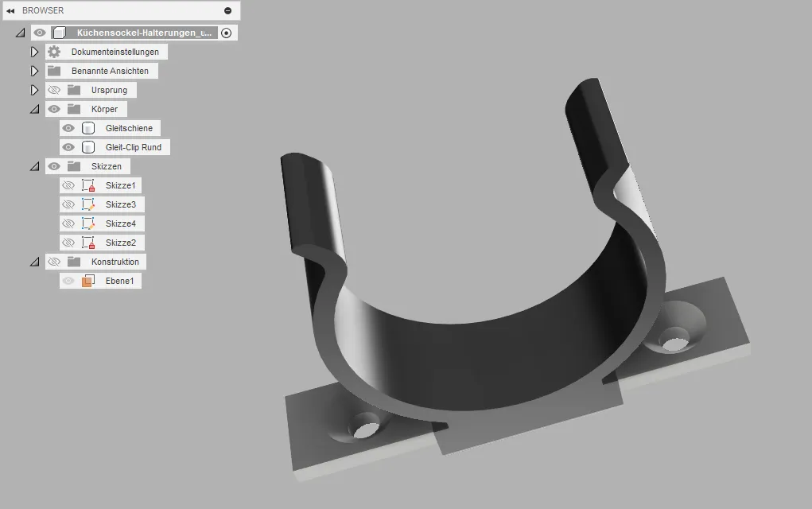Image resolution: width=812 pixels, height=509 pixels.
Task: Show the hidden Skizze2 sketch
Action: tap(68, 243)
